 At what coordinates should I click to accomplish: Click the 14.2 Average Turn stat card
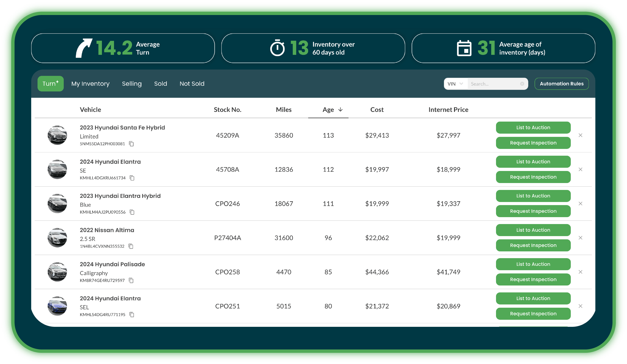tap(123, 48)
